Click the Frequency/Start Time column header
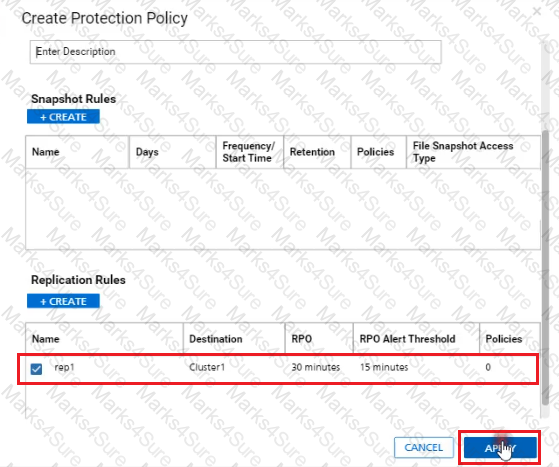 248,152
